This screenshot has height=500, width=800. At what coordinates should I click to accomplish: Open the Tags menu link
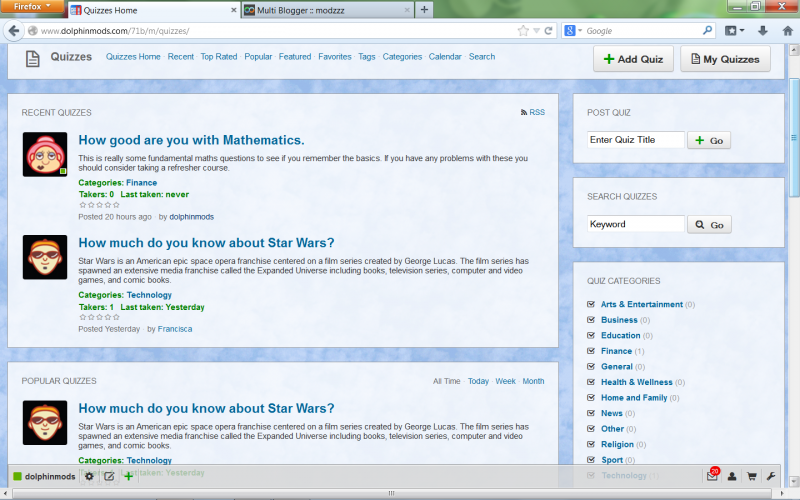(x=366, y=57)
